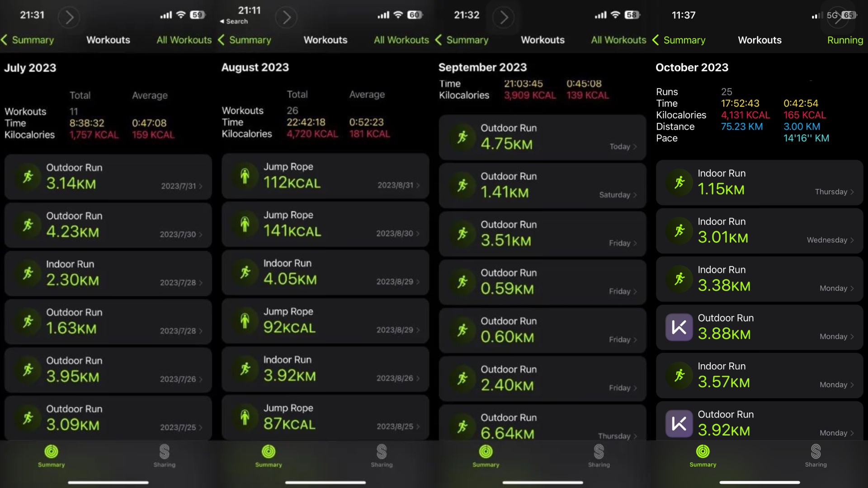Tap runner icon for 3.14KM Outdoor Run
Screen dimensions: 868x488
pyautogui.click(x=28, y=177)
